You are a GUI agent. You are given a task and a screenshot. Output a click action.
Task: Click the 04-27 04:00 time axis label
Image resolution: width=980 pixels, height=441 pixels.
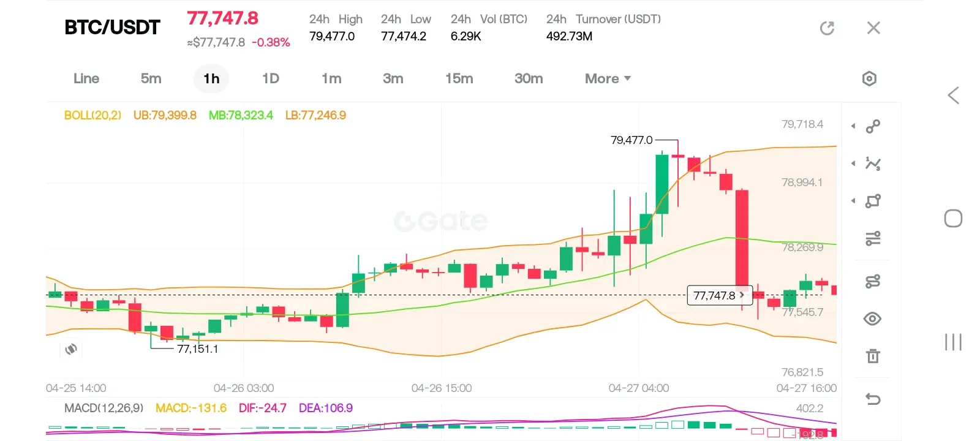coord(639,388)
